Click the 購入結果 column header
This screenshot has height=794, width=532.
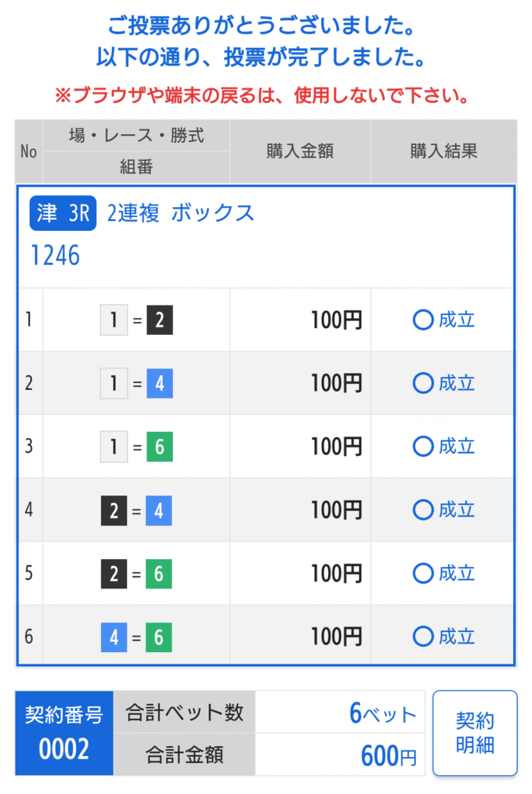(x=444, y=151)
